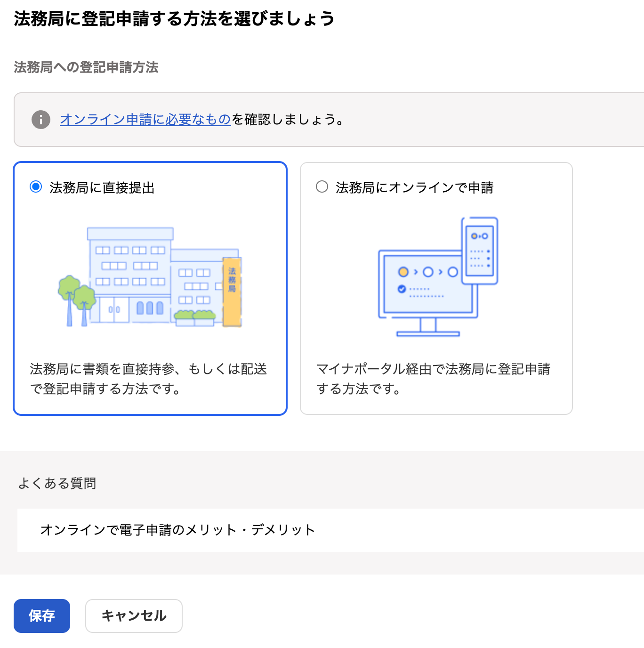
Task: Click the checkmark icon on the monitor screen
Action: pos(401,288)
